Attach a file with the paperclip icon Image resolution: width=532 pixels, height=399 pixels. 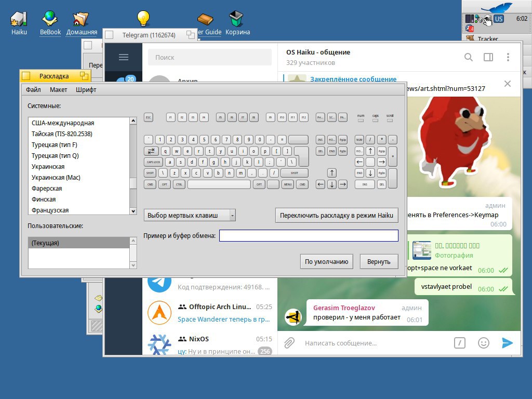click(289, 343)
